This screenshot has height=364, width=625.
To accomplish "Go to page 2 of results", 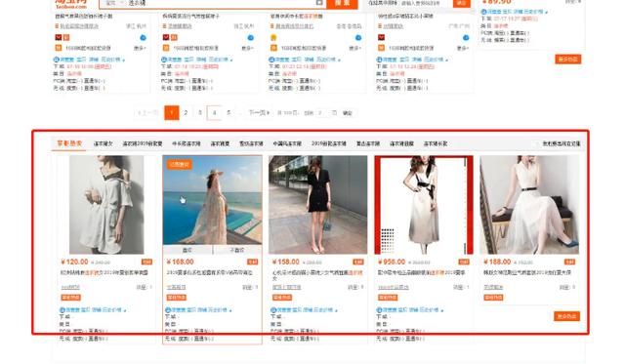I will pyautogui.click(x=186, y=112).
